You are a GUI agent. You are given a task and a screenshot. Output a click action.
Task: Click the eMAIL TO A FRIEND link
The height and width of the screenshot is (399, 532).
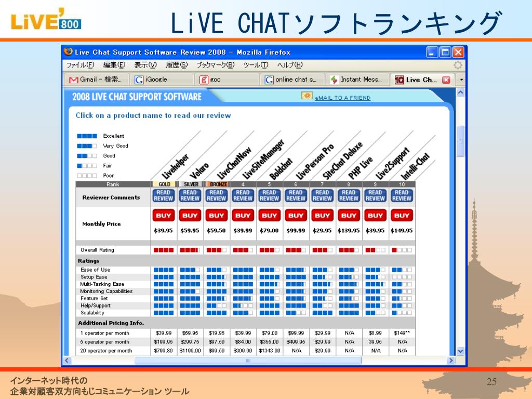point(342,98)
